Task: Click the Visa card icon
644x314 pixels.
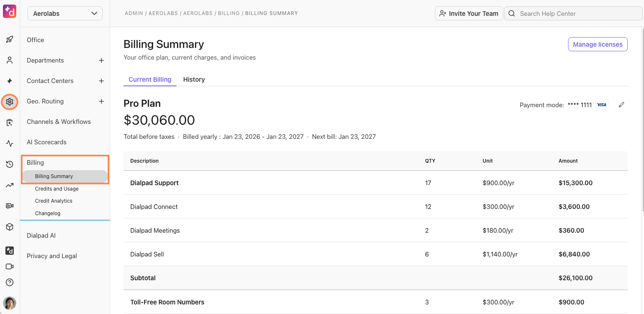Action: coord(602,105)
